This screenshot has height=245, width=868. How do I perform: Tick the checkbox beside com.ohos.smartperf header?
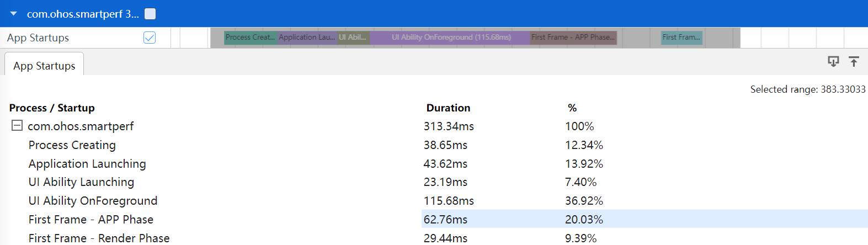150,14
